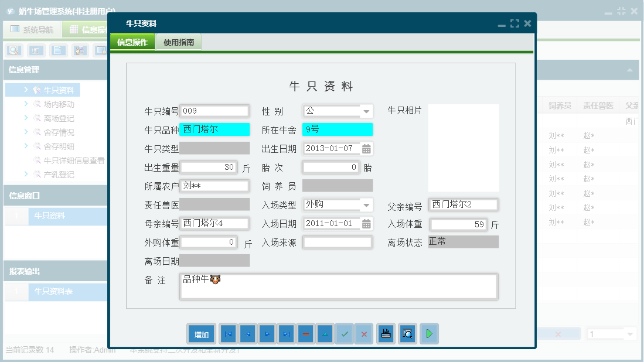The height and width of the screenshot is (362, 644).
Task: Confirm edits with the green checkmark icon
Action: (x=345, y=334)
